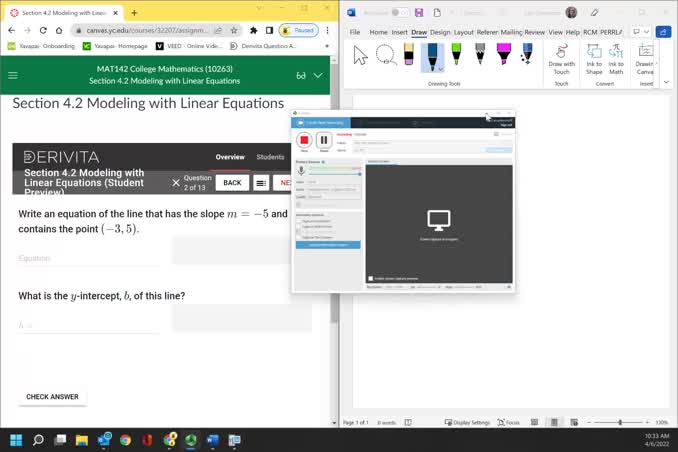This screenshot has height=452, width=678.
Task: Pause the screen recording
Action: pyautogui.click(x=323, y=140)
